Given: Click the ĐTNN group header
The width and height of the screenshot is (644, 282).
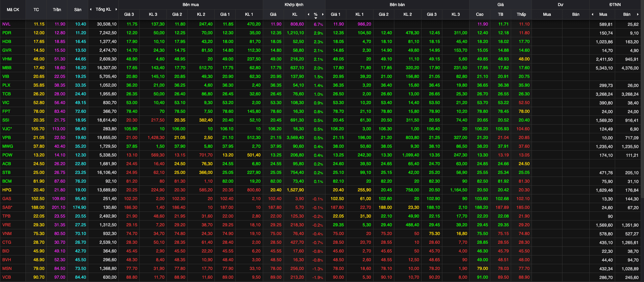Looking at the screenshot, I should [x=615, y=5].
